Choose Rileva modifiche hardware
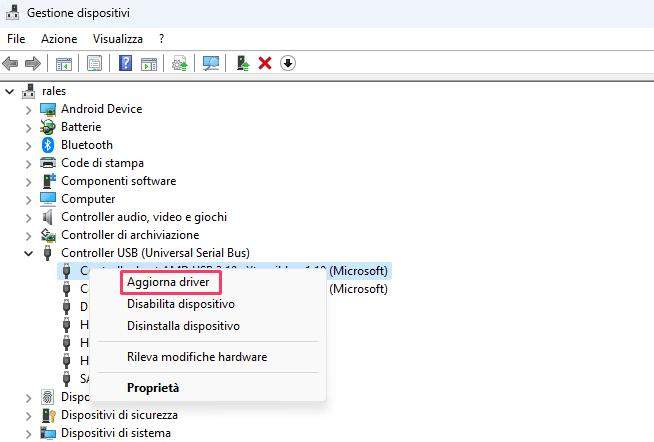Viewport: 654px width, 442px height. pyautogui.click(x=197, y=357)
